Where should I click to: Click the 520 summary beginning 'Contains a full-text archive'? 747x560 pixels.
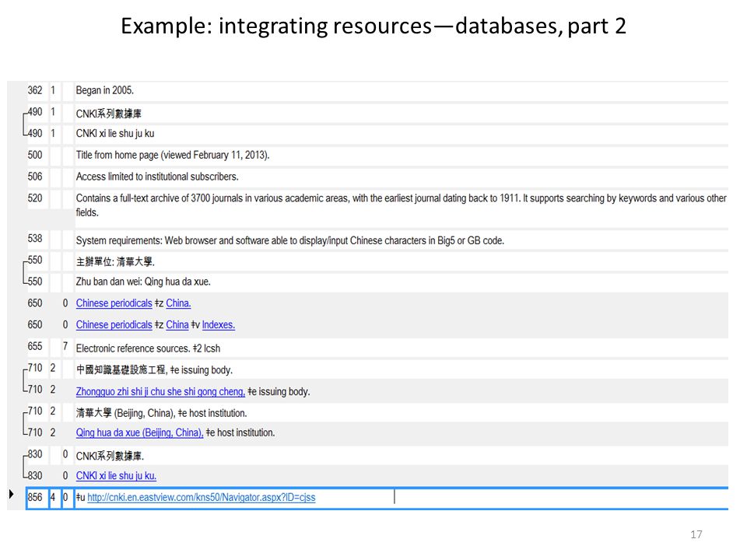click(x=402, y=205)
